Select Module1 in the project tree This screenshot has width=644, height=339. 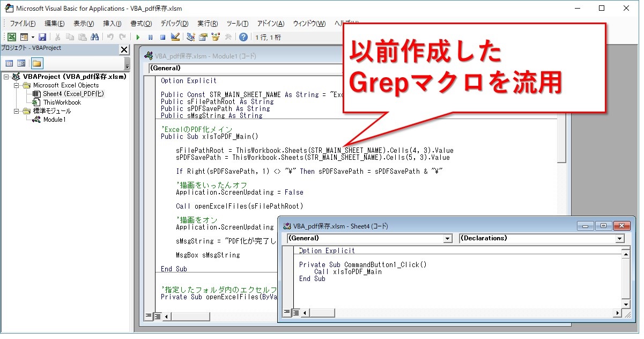click(54, 120)
